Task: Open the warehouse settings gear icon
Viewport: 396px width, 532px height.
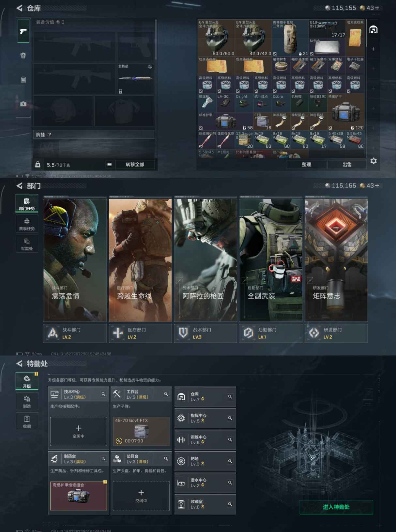Action: click(373, 161)
